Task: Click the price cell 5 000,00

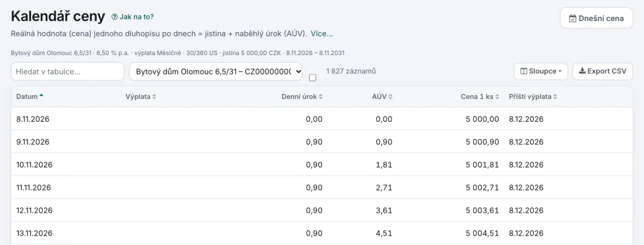Action: click(482, 119)
